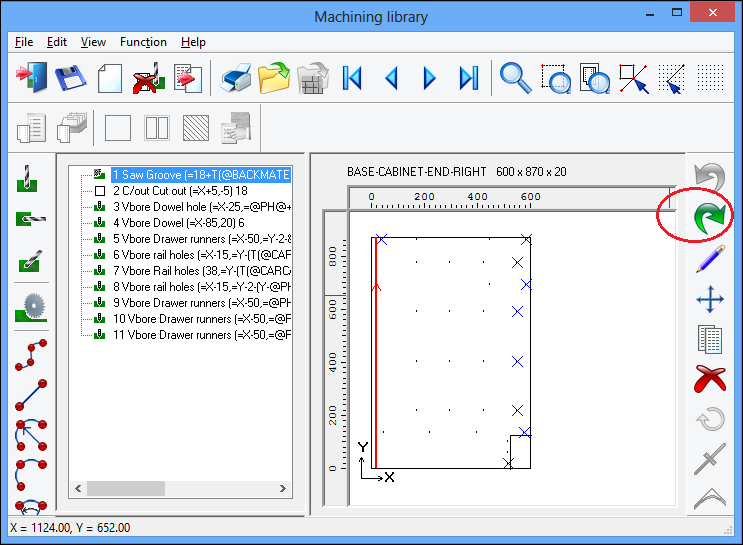Screen dimensions: 743x545
Task: Select 6 Vbore rail holes item
Action: [x=201, y=255]
